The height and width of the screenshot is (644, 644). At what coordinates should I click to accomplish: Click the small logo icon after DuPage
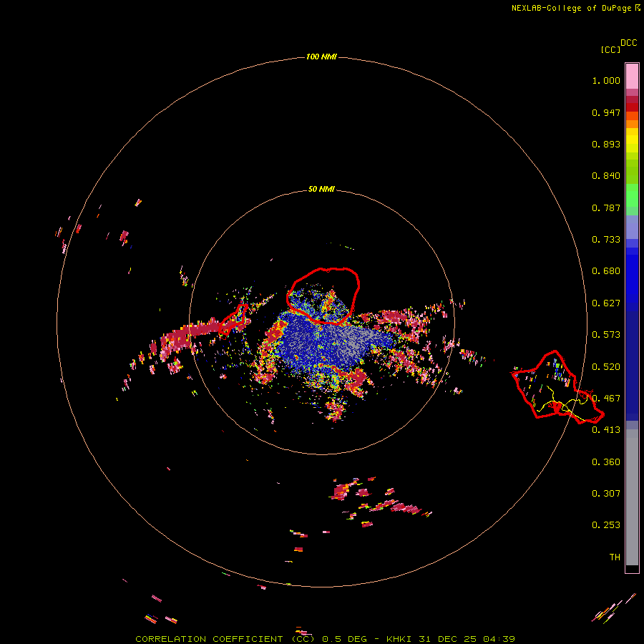coord(638,8)
